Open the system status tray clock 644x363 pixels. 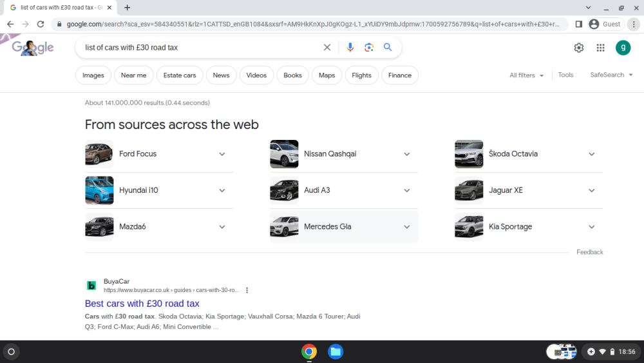tap(611, 351)
